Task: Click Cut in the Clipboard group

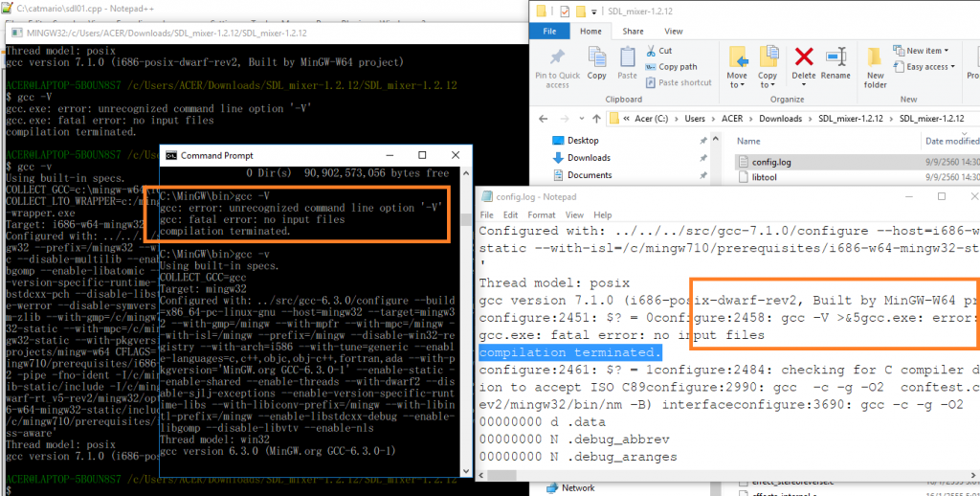Action: click(x=658, y=51)
